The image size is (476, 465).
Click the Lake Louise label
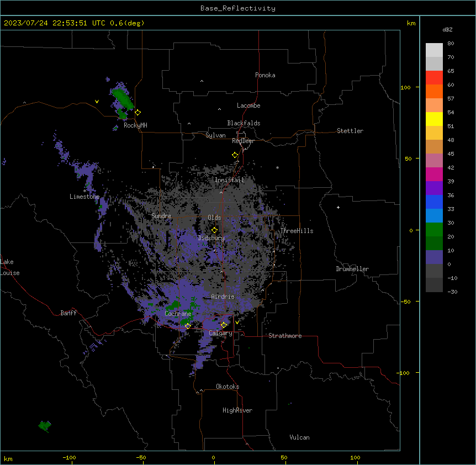pos(10,267)
